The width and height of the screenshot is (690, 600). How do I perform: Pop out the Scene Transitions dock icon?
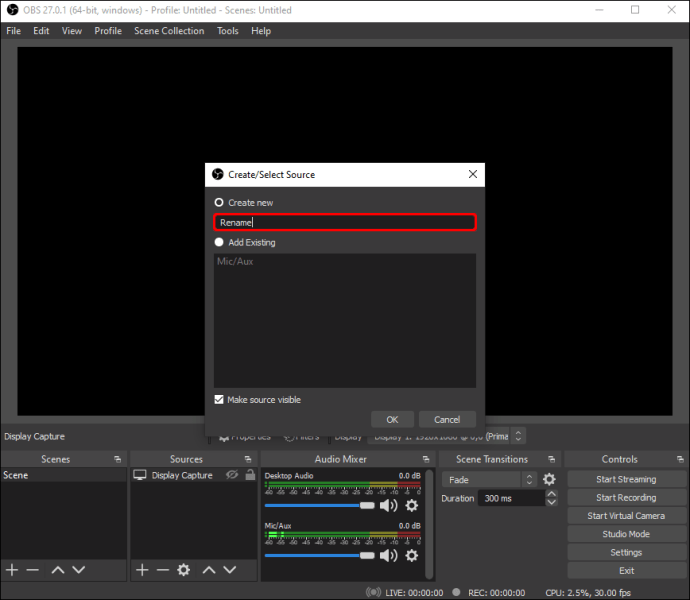click(x=551, y=459)
